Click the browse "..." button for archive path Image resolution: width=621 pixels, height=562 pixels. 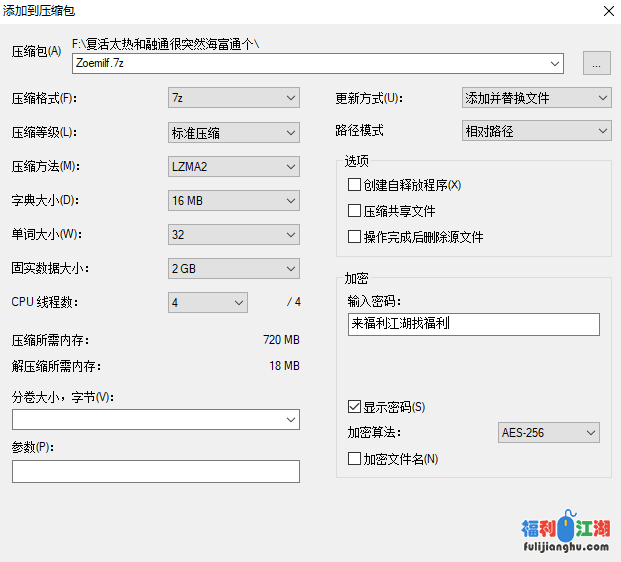[597, 63]
